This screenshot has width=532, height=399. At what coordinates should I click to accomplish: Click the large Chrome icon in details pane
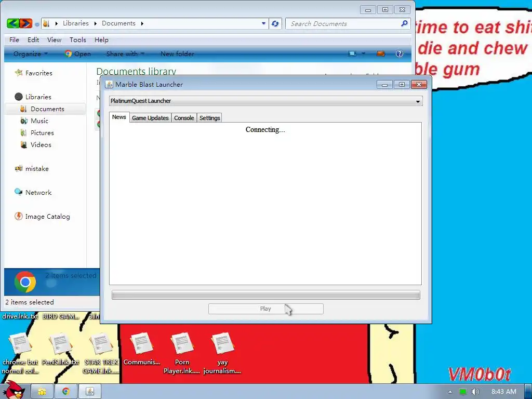coord(25,282)
